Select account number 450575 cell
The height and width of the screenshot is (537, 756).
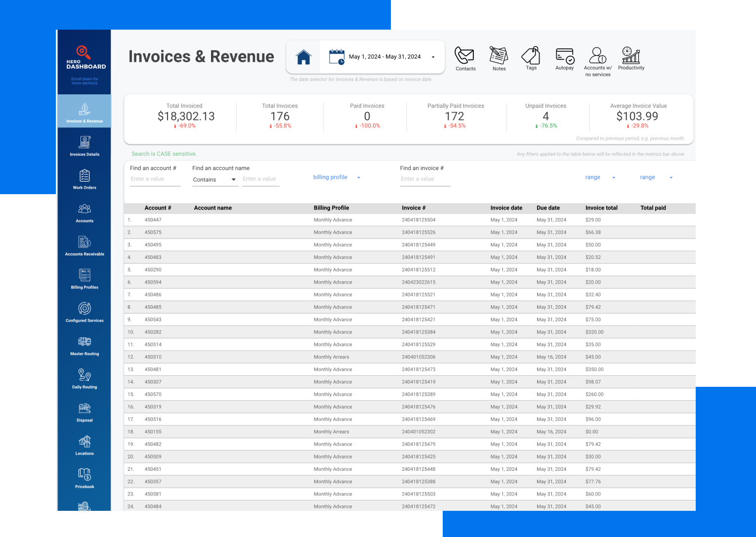[153, 232]
